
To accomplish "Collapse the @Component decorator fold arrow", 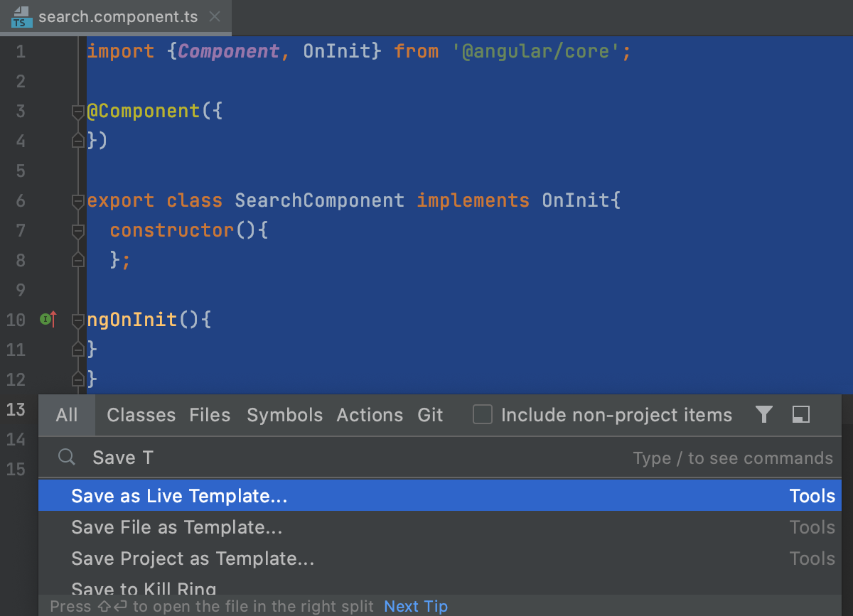I will pyautogui.click(x=77, y=111).
